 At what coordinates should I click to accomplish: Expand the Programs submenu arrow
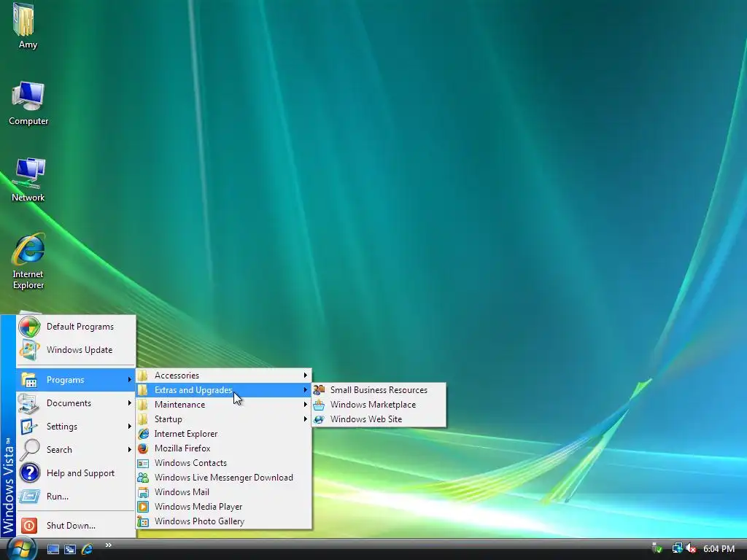[129, 380]
